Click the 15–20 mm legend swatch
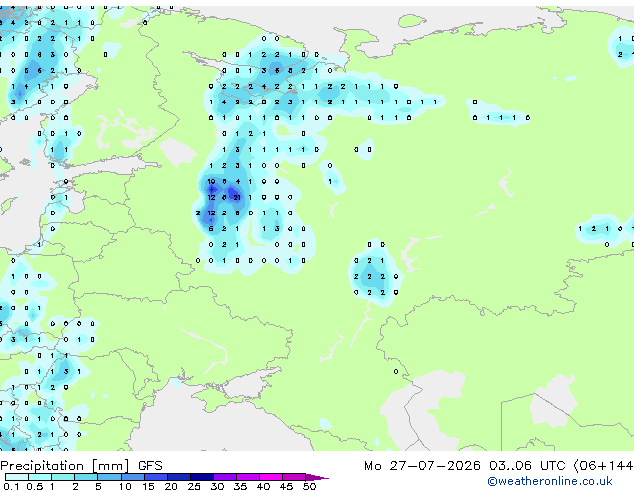This screenshot has height=490, width=634. pyautogui.click(x=155, y=477)
